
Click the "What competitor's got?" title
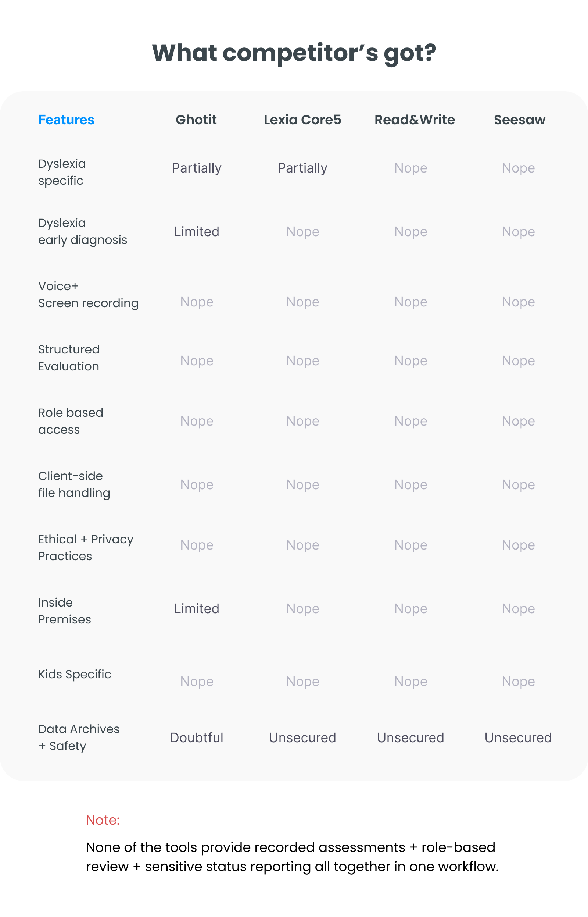294,52
